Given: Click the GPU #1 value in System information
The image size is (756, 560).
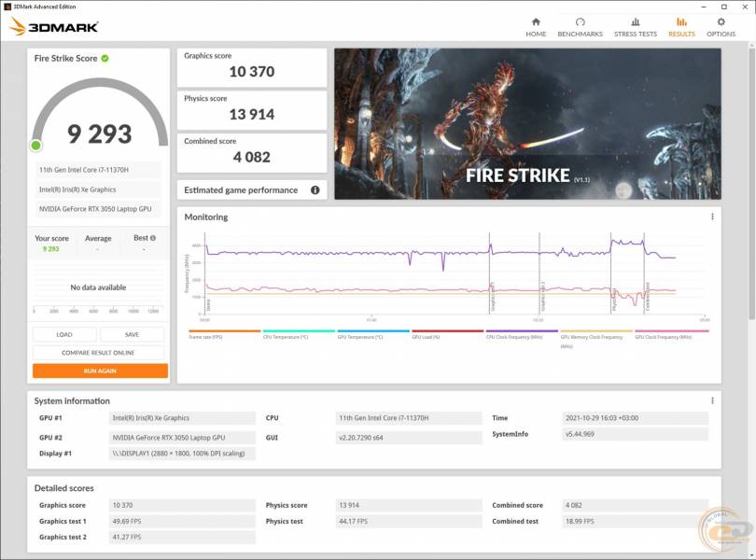Looking at the screenshot, I should 182,418.
